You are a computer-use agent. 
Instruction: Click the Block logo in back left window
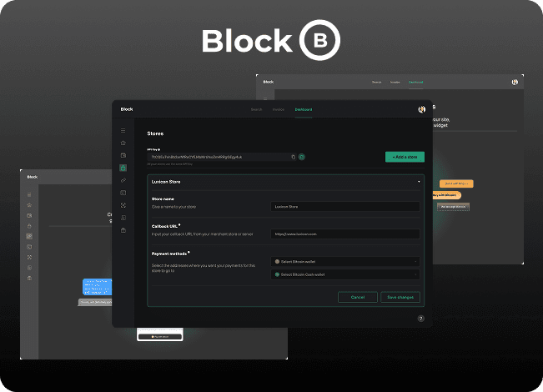click(x=33, y=177)
